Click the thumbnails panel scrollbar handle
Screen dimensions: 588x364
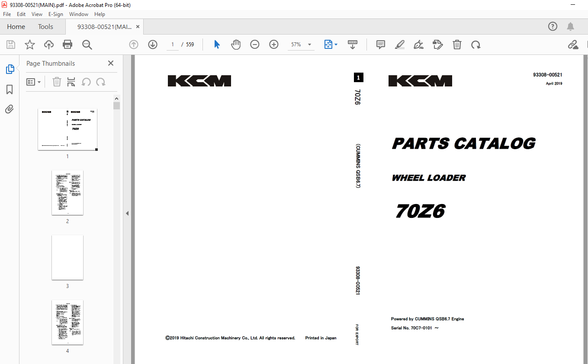[x=116, y=105]
